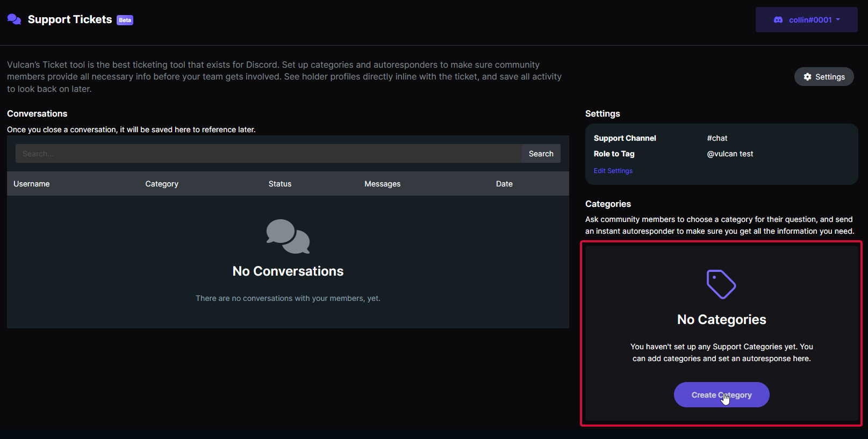The image size is (868, 439).
Task: Focus the conversation search input field
Action: (x=269, y=154)
